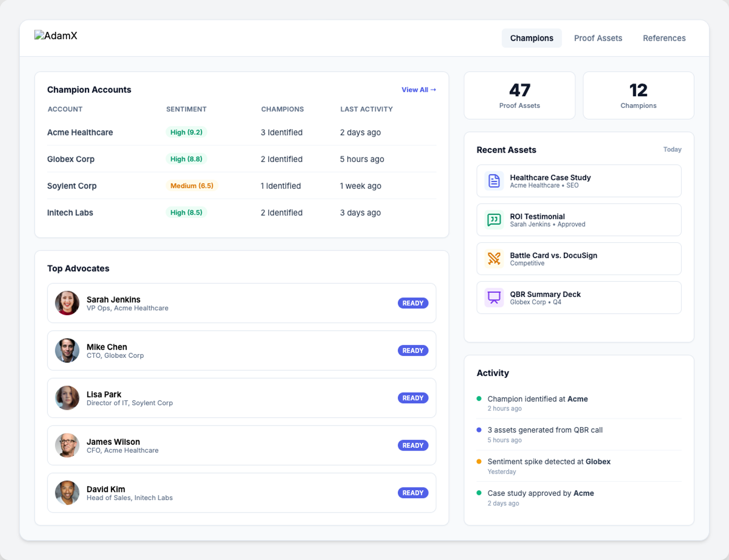This screenshot has height=560, width=729.
Task: Click the ROI Testimonial speech bubble icon
Action: point(493,219)
